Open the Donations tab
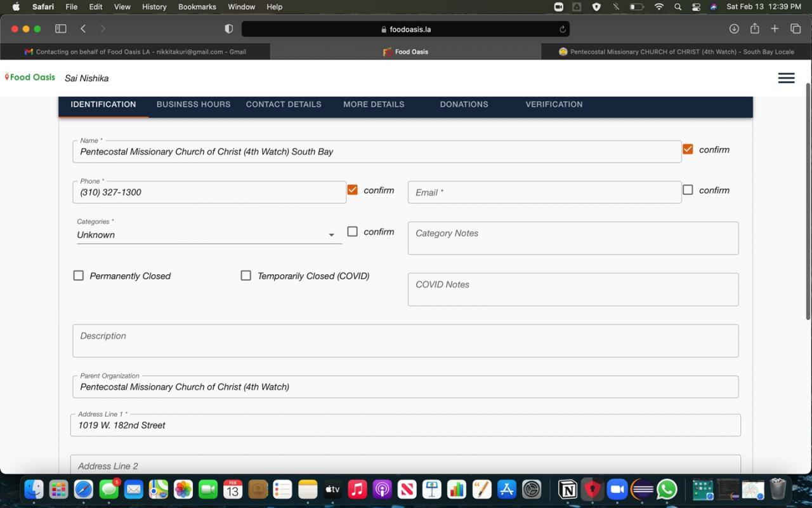Image resolution: width=812 pixels, height=508 pixels. point(464,104)
